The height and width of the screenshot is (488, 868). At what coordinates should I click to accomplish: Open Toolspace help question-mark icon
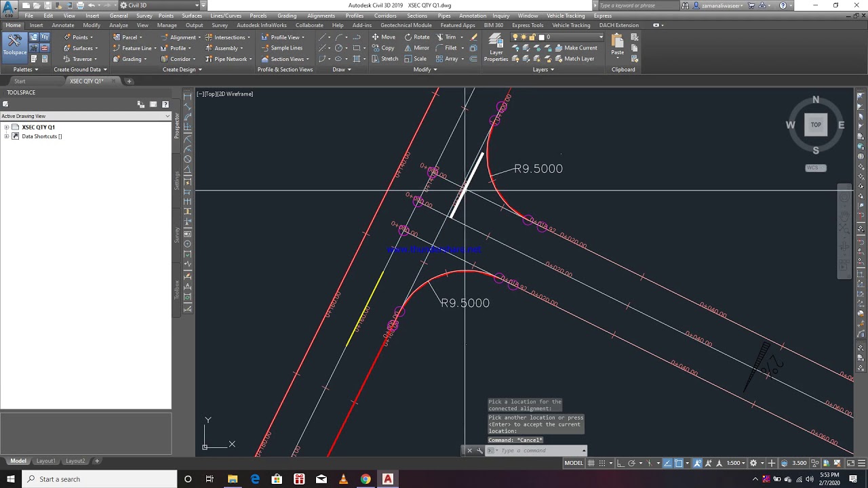coord(165,104)
